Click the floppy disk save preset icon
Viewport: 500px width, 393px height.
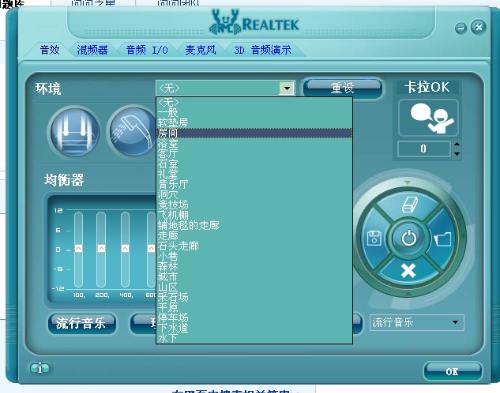pos(374,238)
